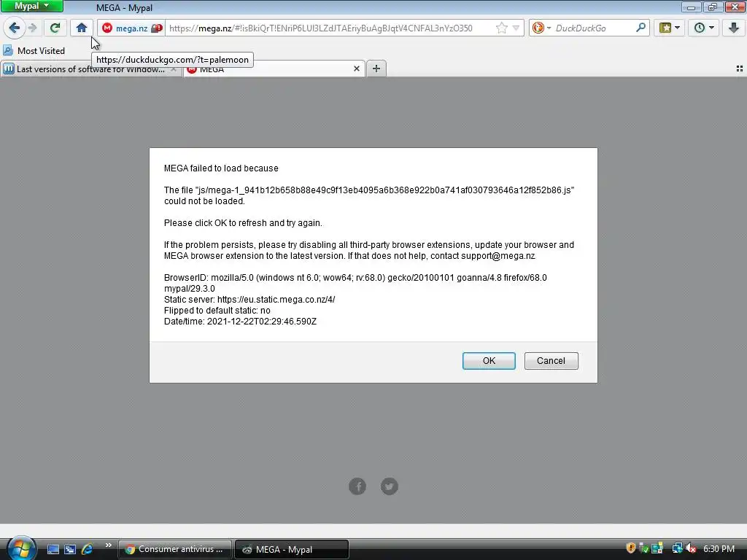Open the history toolbar button dropdown
Screen dimensions: 747x560
704,28
